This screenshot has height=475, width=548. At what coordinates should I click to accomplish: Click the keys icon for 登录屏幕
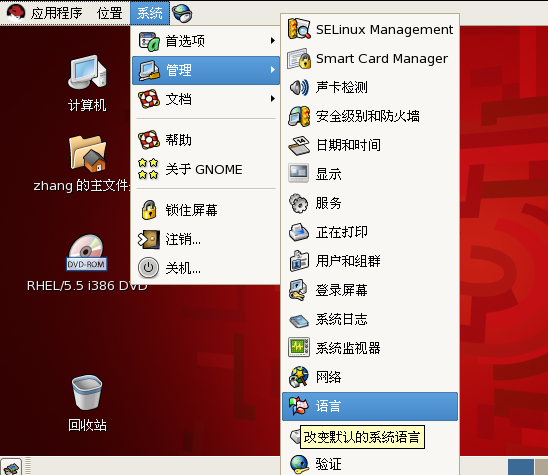[298, 290]
